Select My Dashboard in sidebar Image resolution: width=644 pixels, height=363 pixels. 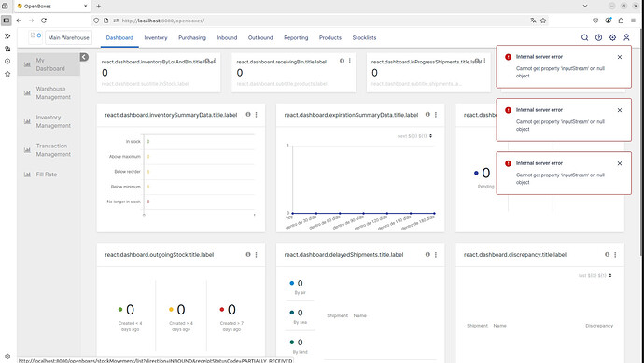tap(49, 64)
